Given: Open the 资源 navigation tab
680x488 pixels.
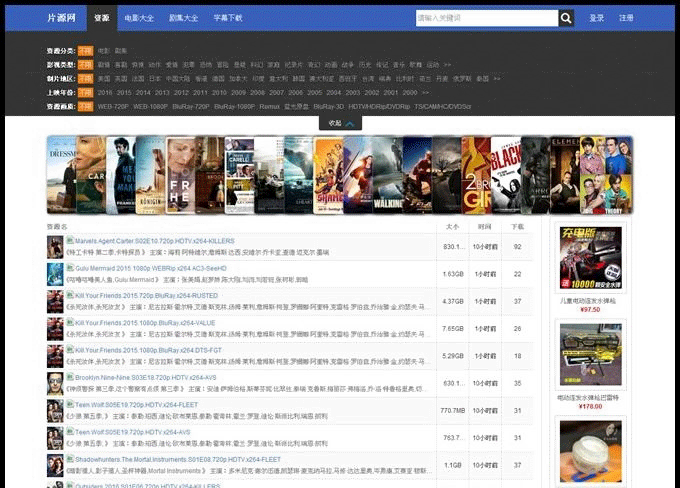Looking at the screenshot, I should (102, 18).
